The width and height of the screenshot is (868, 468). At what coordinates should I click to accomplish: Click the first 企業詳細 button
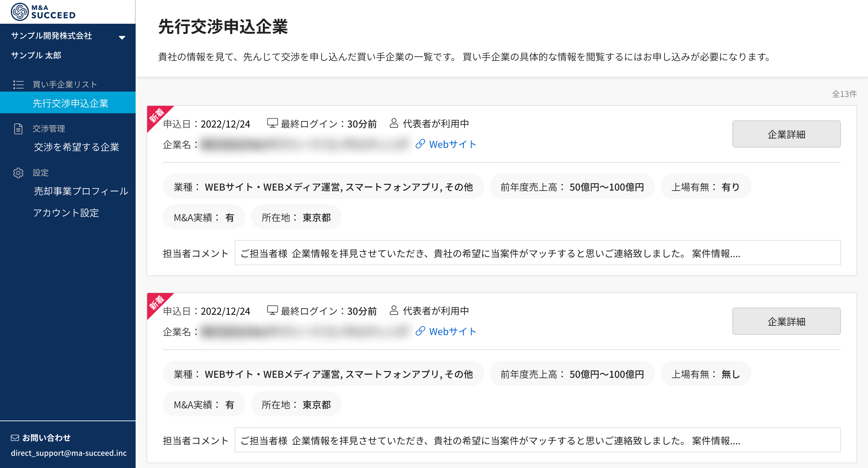click(786, 134)
